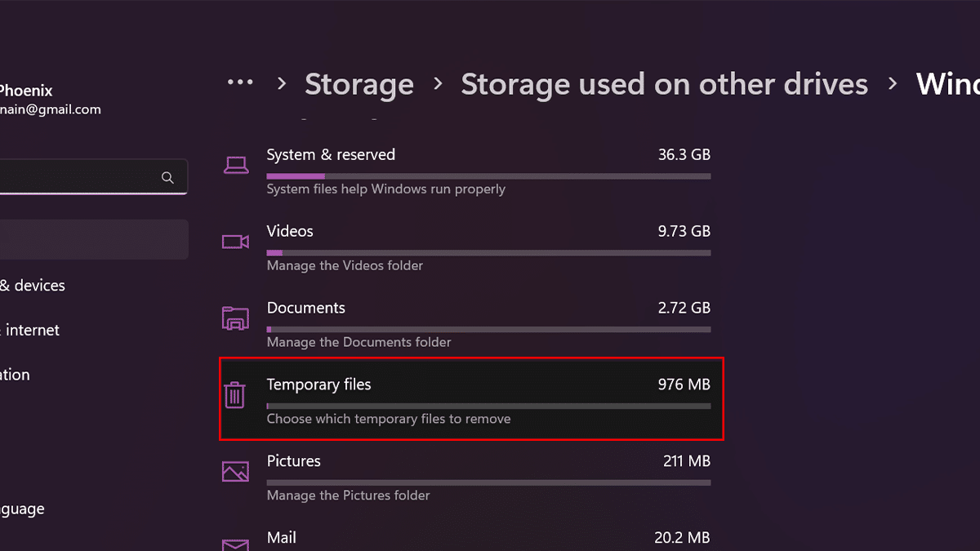Image resolution: width=980 pixels, height=551 pixels.
Task: Open the Temporary files category
Action: coord(471,399)
